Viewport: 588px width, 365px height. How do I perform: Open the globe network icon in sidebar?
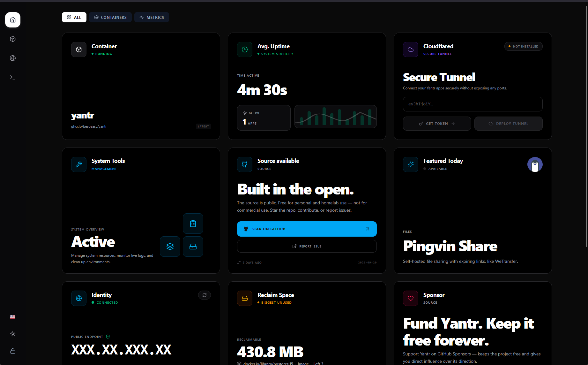[13, 58]
